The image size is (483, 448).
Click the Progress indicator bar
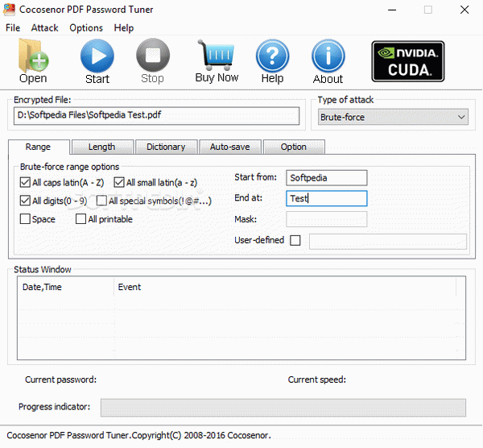coord(283,408)
